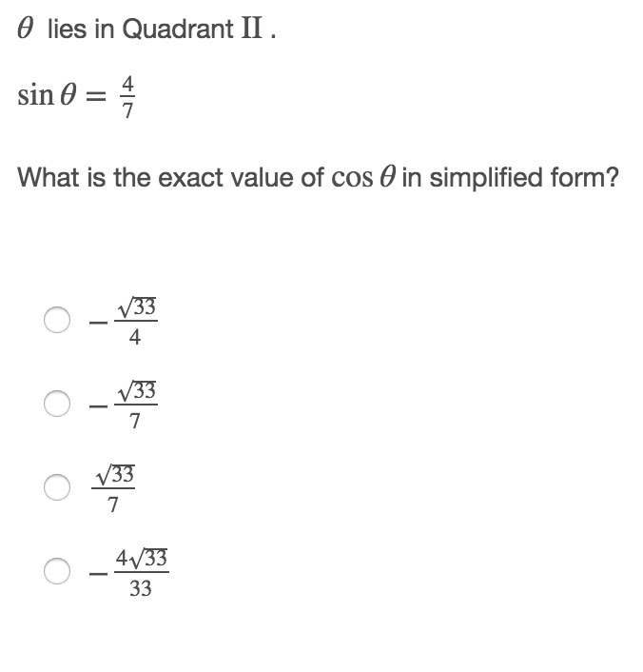
Task: Select the radio button for −√33/7
Action: coord(57,404)
